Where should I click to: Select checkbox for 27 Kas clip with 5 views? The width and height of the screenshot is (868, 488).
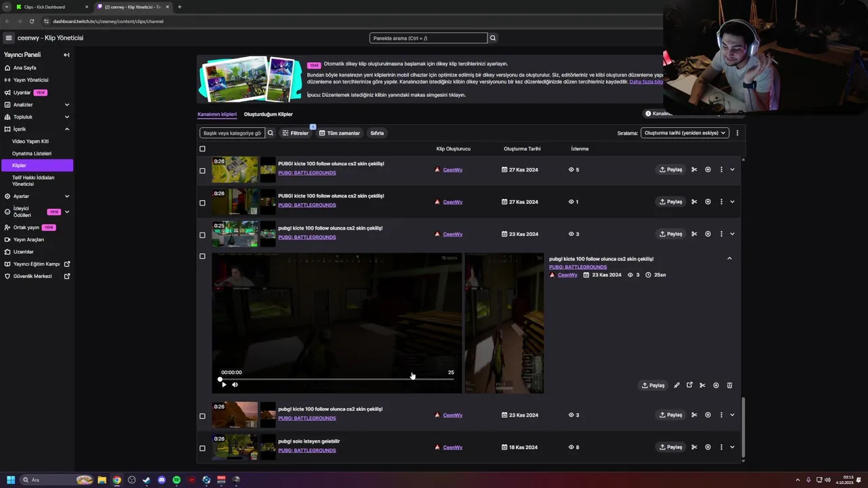coord(202,171)
